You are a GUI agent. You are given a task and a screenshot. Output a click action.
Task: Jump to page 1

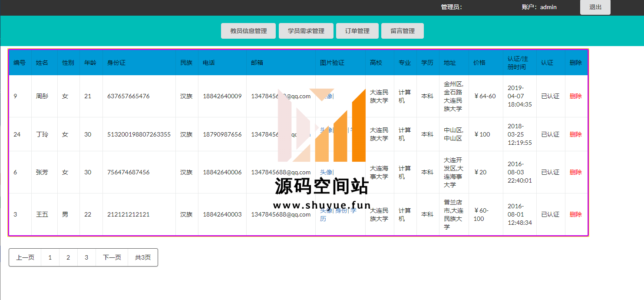tap(50, 257)
